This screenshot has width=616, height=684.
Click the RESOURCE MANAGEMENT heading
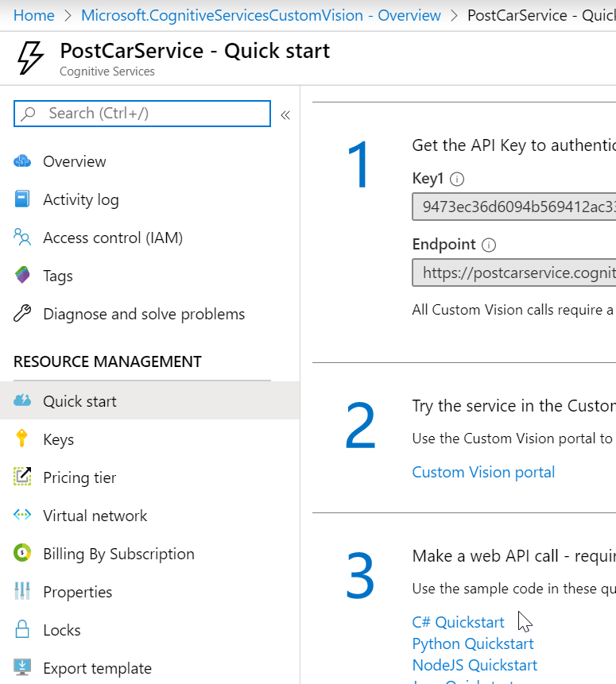(107, 361)
